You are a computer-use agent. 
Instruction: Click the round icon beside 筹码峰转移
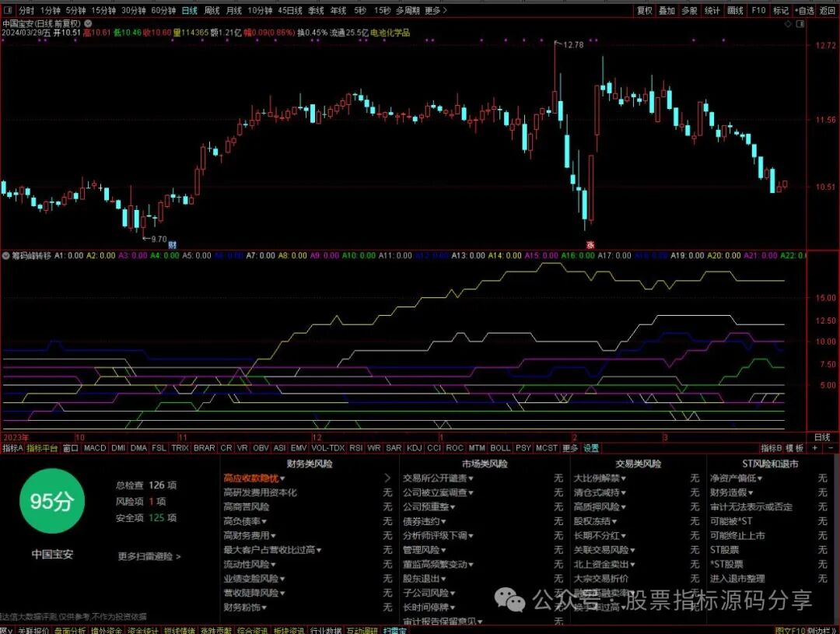[x=6, y=256]
